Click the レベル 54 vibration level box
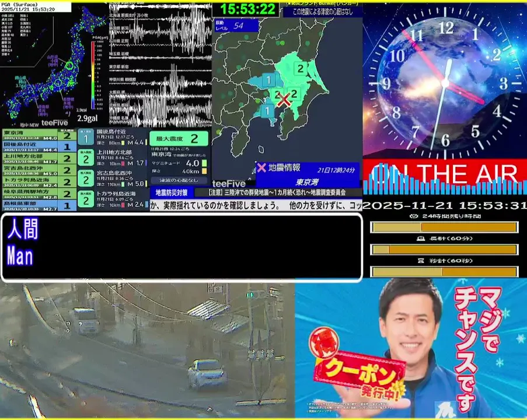 click(x=236, y=26)
